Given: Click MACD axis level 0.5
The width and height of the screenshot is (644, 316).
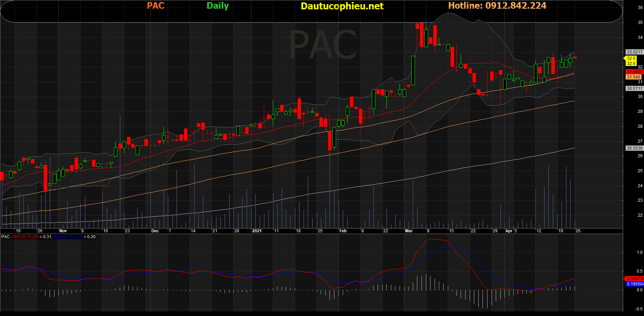Looking at the screenshot, I should pyautogui.click(x=639, y=271).
